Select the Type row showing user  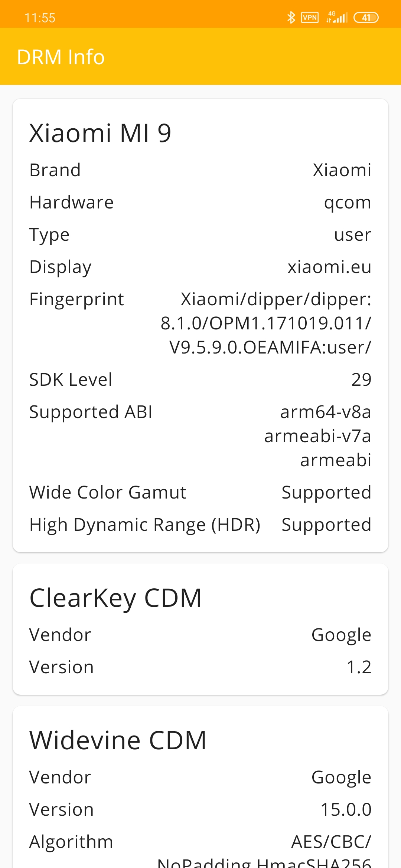tap(200, 235)
